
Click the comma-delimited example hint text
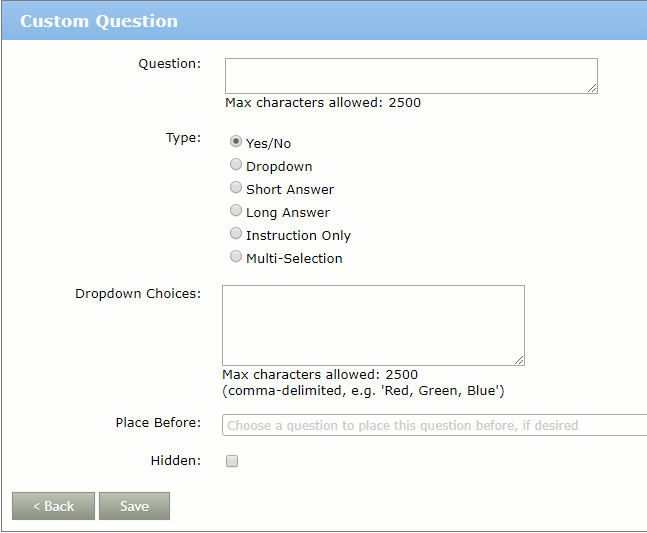point(363,391)
